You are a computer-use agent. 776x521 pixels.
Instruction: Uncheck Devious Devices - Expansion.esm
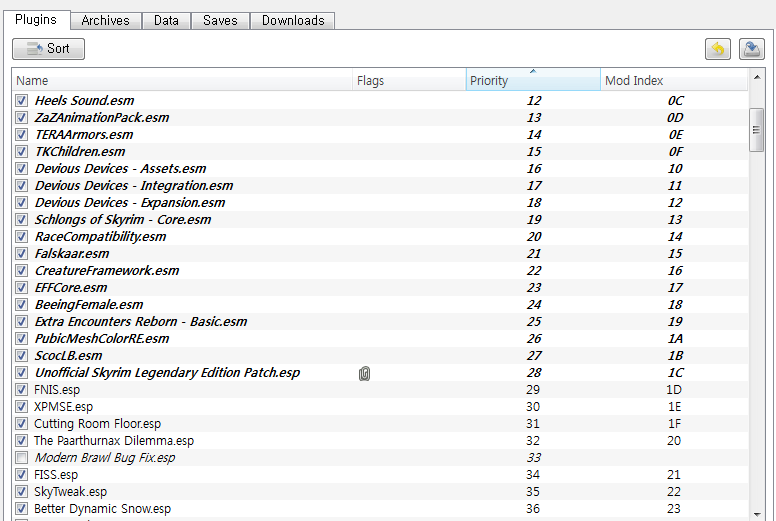pos(21,202)
